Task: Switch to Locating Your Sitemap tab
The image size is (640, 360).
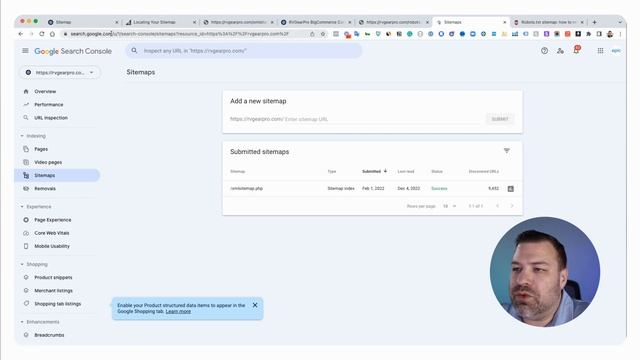Action: [160, 22]
